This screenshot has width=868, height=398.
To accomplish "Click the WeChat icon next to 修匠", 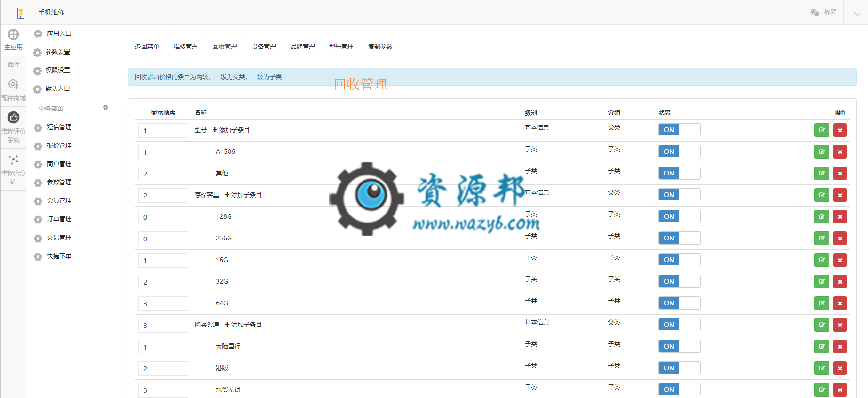I will pos(814,12).
